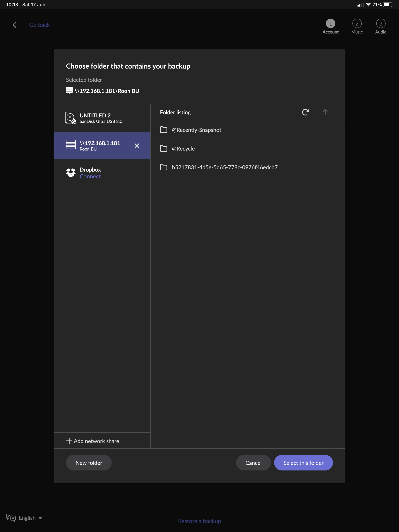
Task: Click the @Recently-Snapshot folder icon
Action: [x=164, y=130]
